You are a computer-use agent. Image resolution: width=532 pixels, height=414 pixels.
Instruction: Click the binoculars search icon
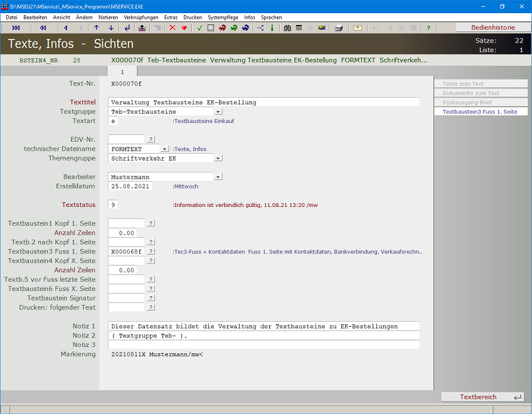(x=287, y=28)
